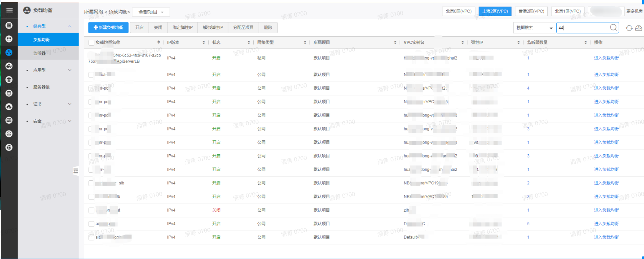Viewport: 644px width, 259px height.
Task: Check the row ending with _slb
Action: (x=91, y=183)
